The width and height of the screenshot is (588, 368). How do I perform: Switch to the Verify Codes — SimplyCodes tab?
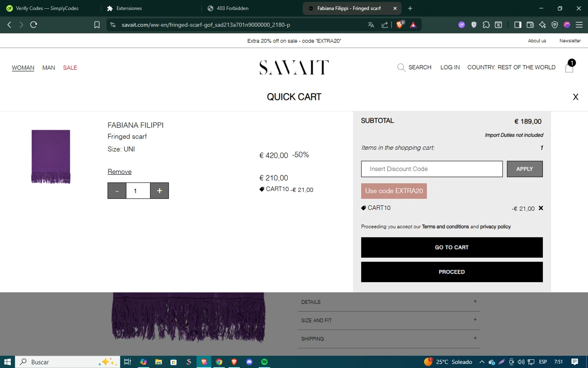[x=48, y=8]
